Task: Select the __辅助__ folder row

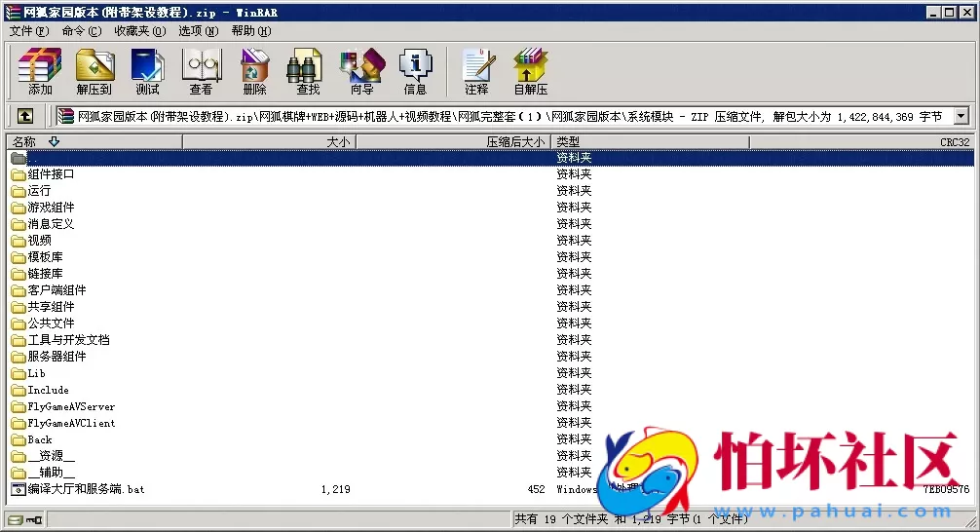Action: pyautogui.click(x=491, y=473)
